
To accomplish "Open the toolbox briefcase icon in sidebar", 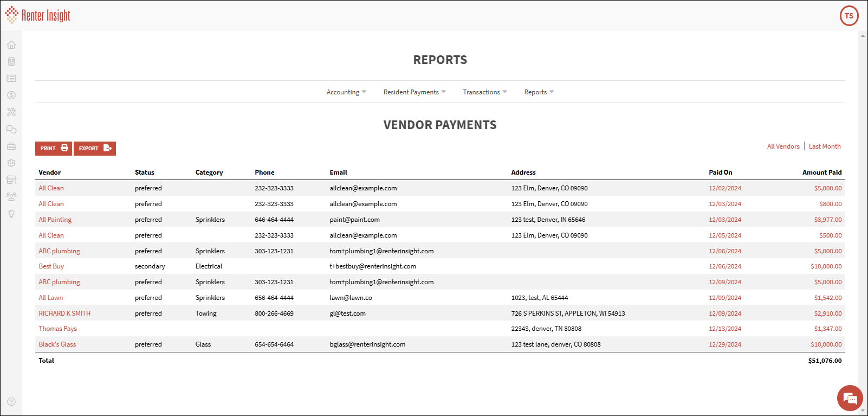I will click(x=11, y=146).
